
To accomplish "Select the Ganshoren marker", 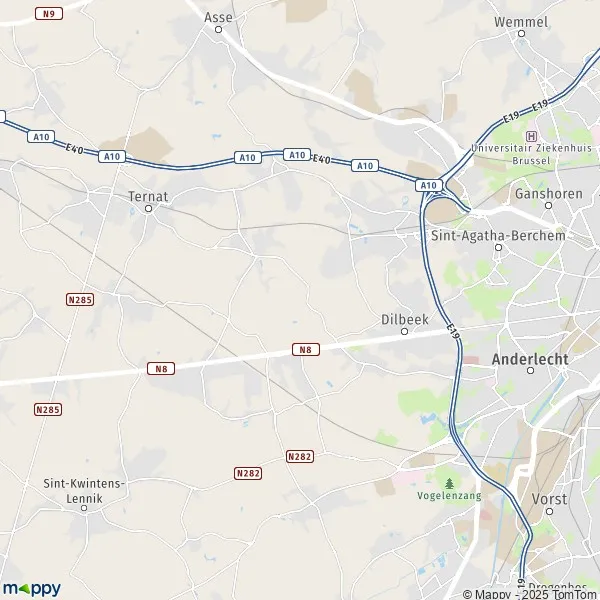I will click(548, 205).
